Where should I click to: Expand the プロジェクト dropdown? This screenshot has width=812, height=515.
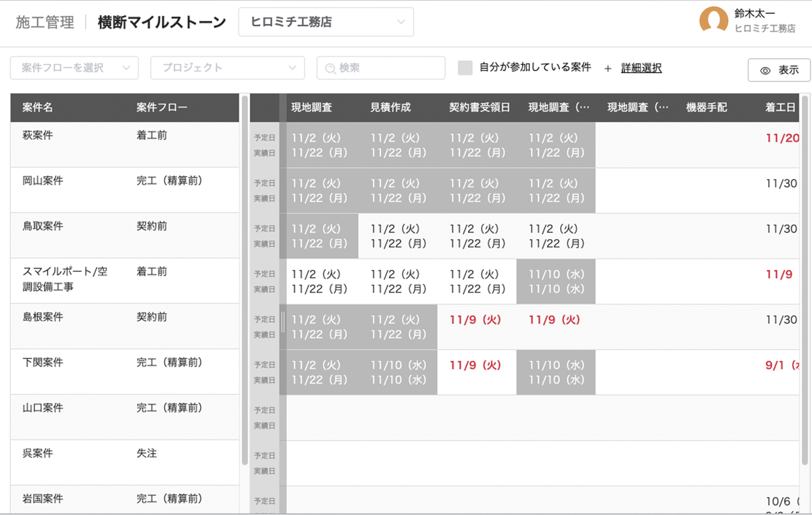point(228,68)
